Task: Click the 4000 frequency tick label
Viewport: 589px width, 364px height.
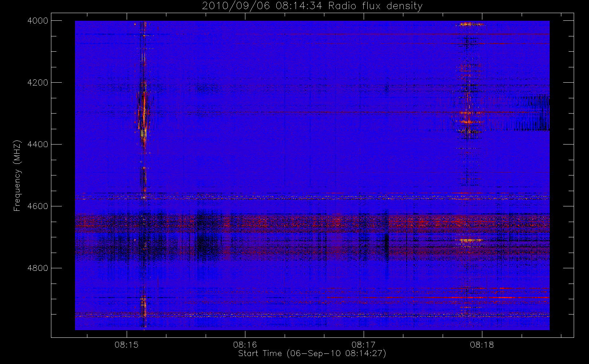Action: [x=38, y=21]
